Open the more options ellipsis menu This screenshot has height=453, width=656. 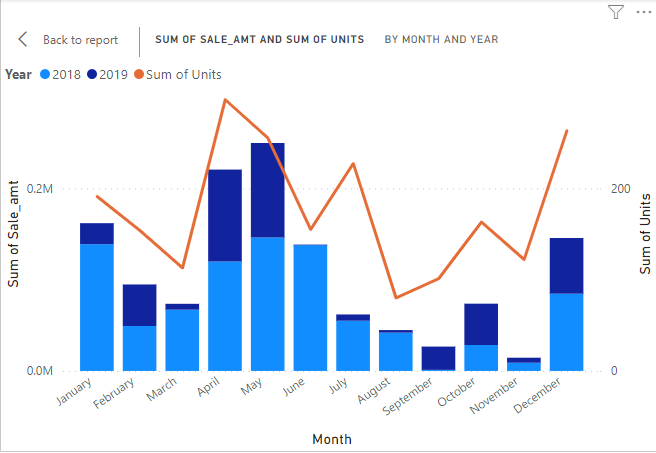click(x=642, y=12)
